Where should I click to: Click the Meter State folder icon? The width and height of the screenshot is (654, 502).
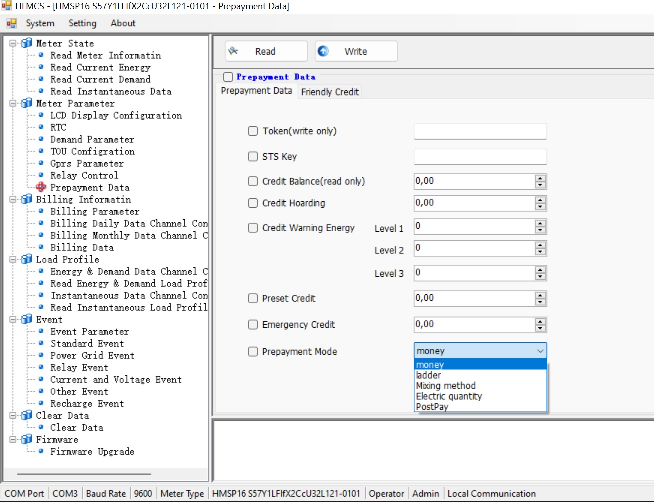(x=26, y=43)
